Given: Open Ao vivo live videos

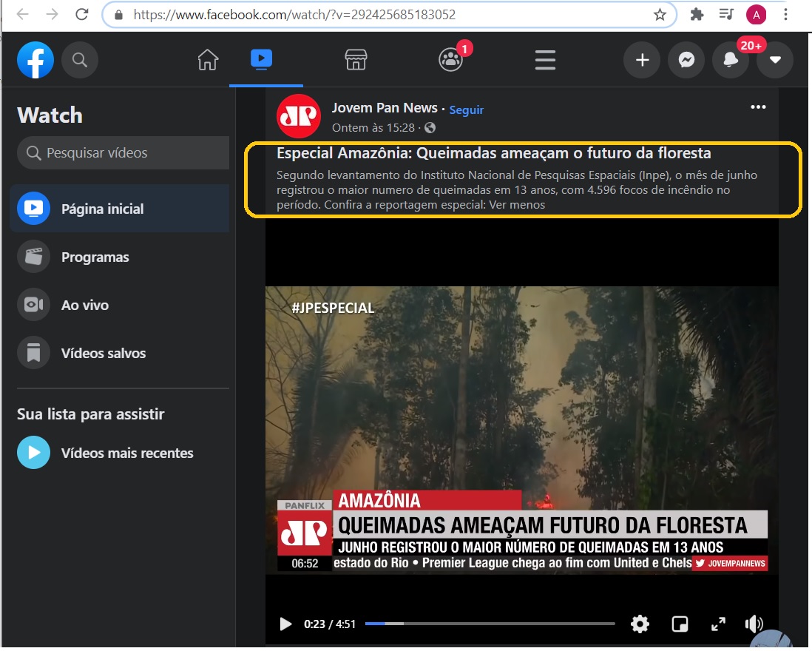Looking at the screenshot, I should [120, 305].
